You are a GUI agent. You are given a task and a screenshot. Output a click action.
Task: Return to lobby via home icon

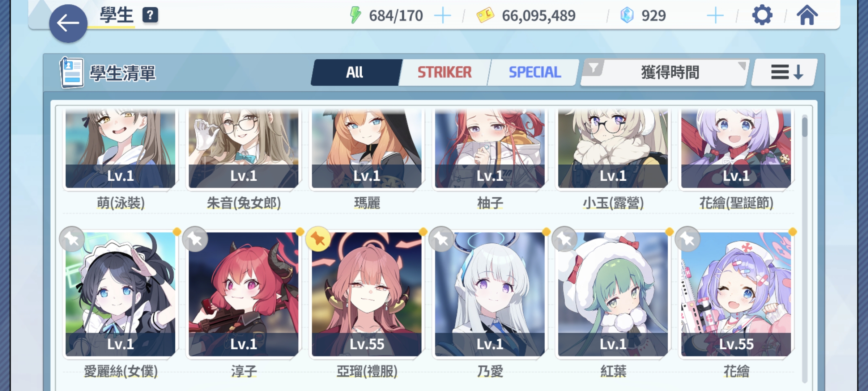click(x=807, y=16)
